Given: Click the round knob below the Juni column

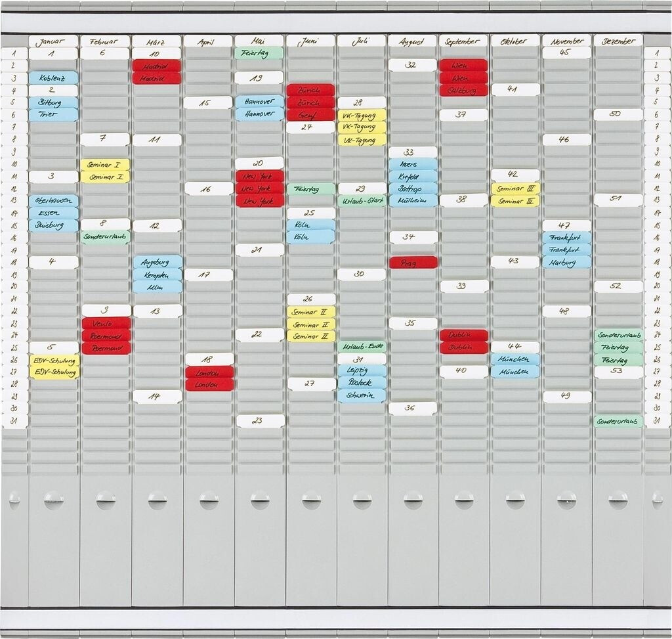Looking at the screenshot, I should pyautogui.click(x=311, y=500).
